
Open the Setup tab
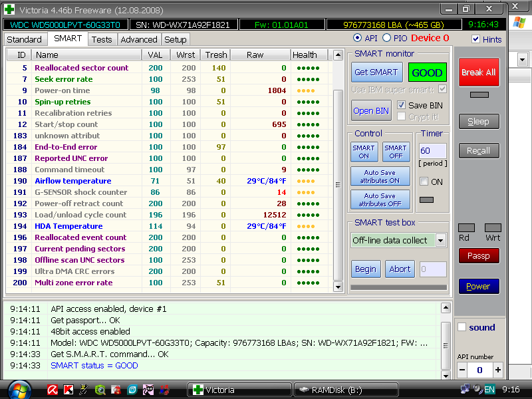pyautogui.click(x=176, y=39)
